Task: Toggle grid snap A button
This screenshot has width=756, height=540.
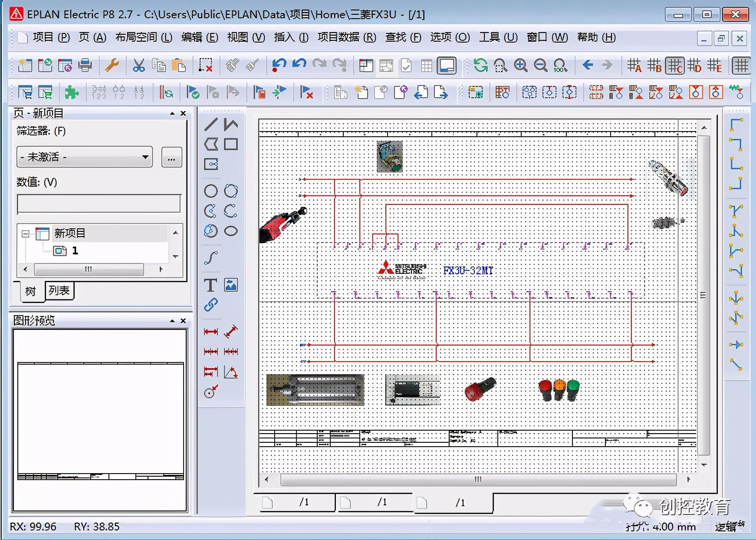Action: (x=634, y=66)
